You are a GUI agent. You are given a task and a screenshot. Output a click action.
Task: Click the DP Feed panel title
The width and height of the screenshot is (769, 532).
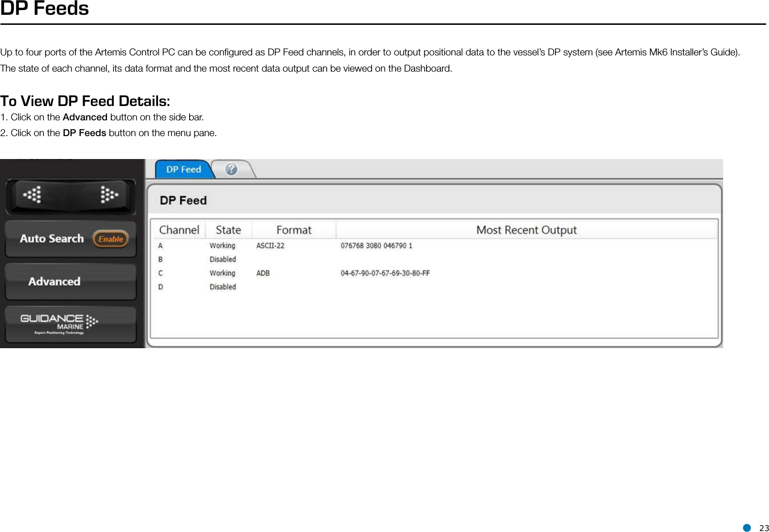pos(183,201)
